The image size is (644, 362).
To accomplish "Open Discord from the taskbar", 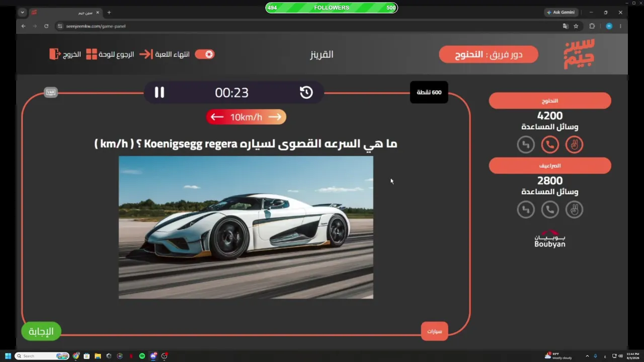I will coord(153,356).
